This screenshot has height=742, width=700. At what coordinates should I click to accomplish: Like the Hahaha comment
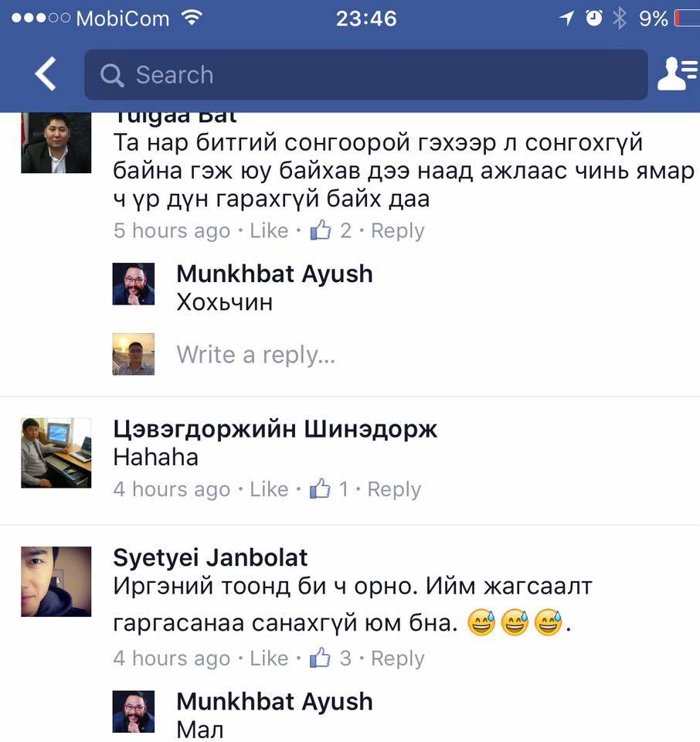pyautogui.click(x=269, y=489)
